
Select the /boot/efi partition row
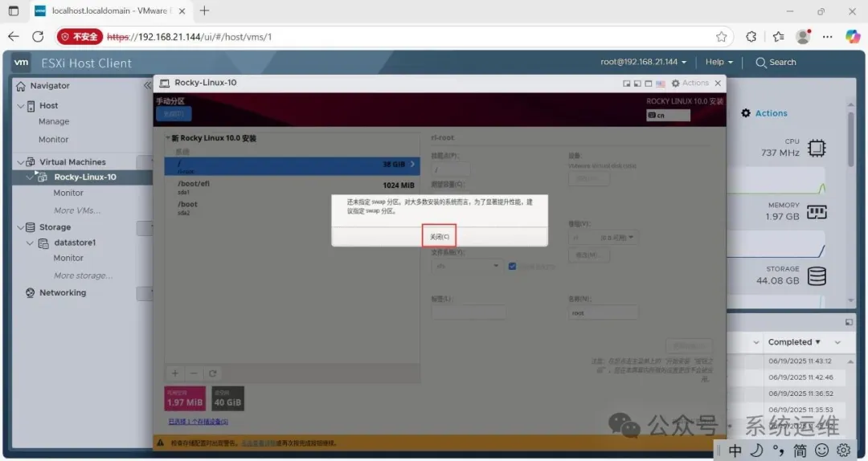point(292,187)
